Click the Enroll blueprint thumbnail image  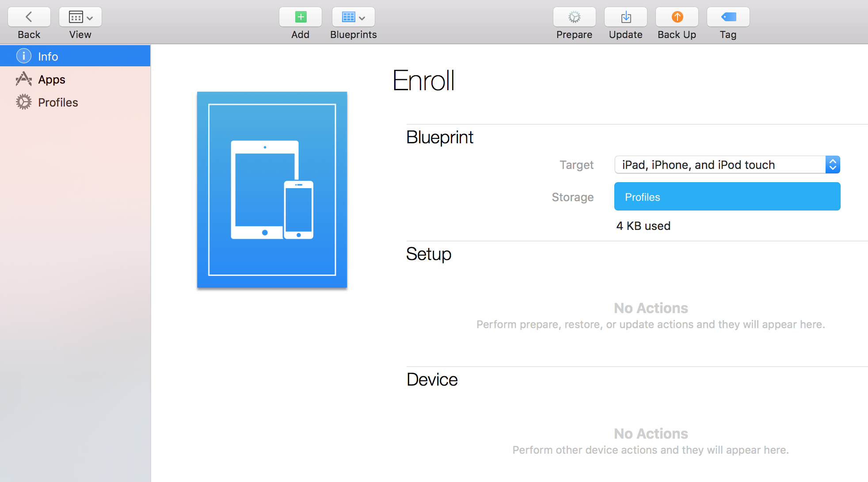(272, 190)
